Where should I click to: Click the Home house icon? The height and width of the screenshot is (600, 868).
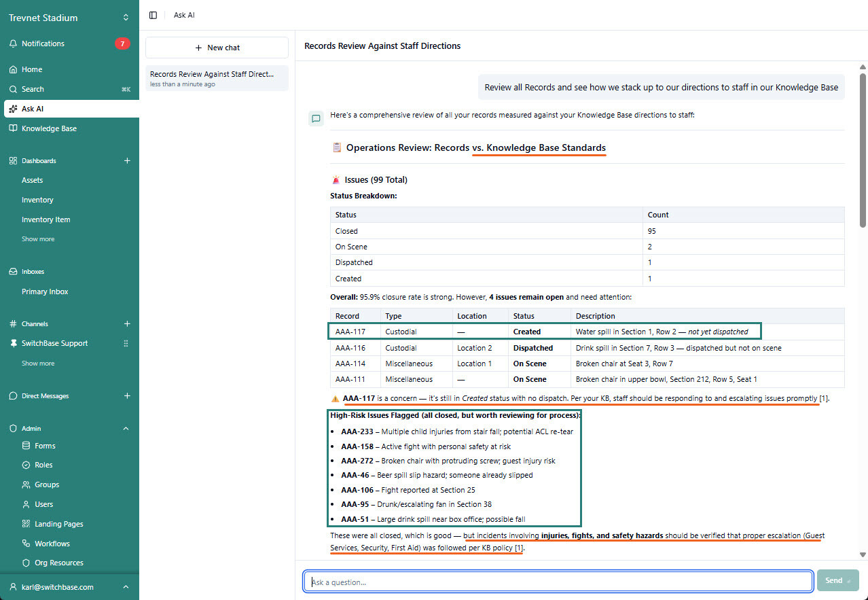tap(13, 69)
